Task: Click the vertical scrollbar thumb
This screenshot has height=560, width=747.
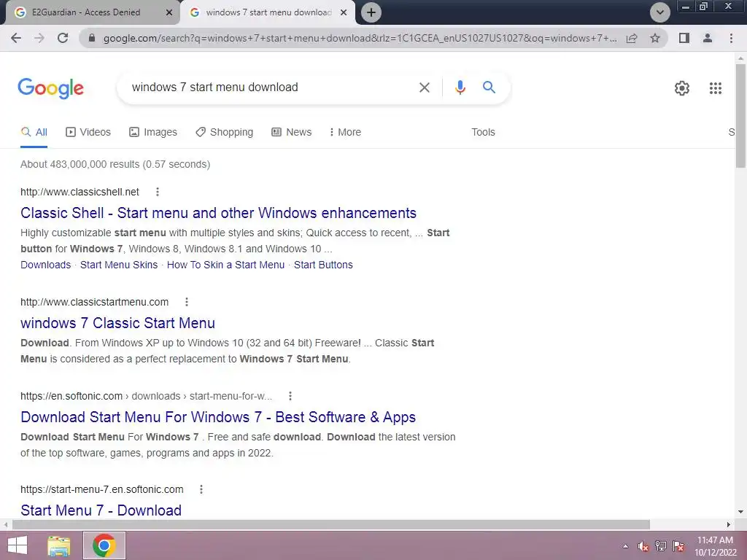Action: click(740, 116)
